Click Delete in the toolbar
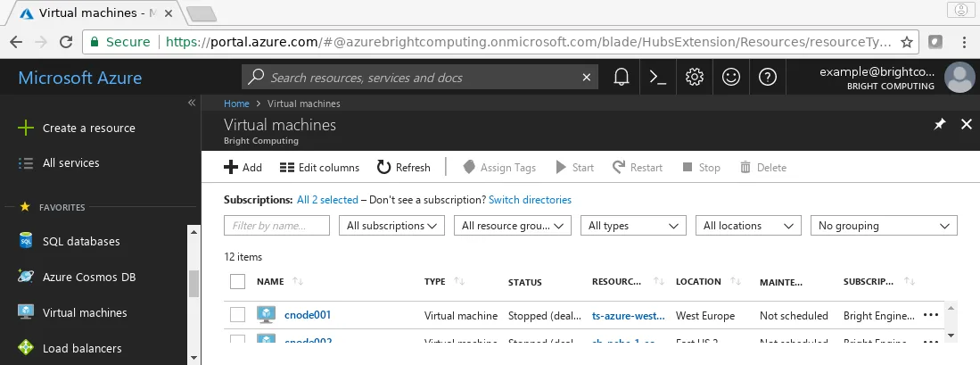Image resolution: width=980 pixels, height=365 pixels. pyautogui.click(x=763, y=168)
